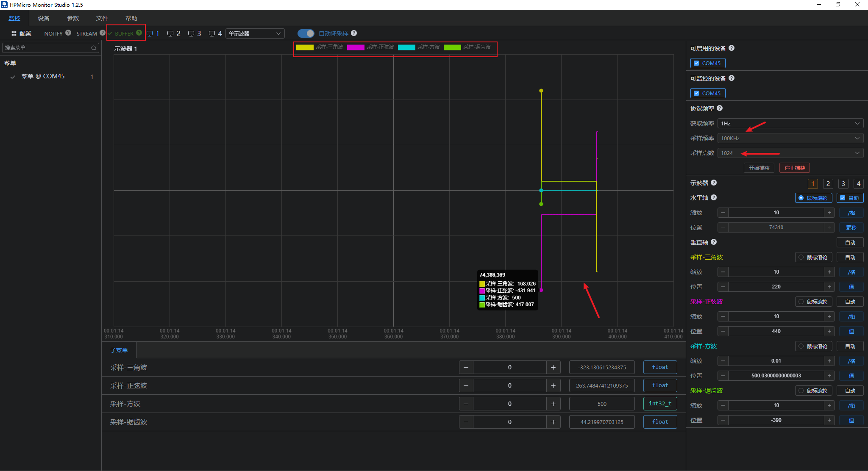Screen dimensions: 868x471
Task: Select the 子菜单 tab
Action: tap(119, 350)
